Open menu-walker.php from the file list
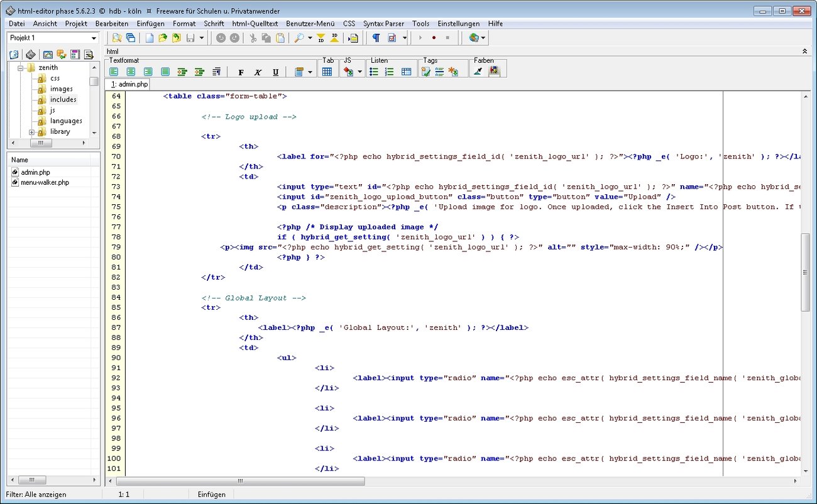The image size is (817, 504). tap(45, 182)
